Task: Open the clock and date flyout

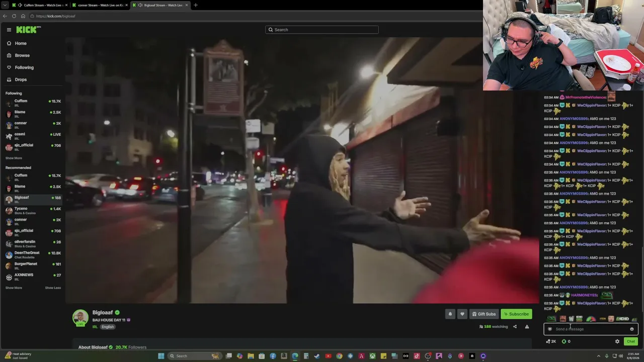Action: click(633, 356)
